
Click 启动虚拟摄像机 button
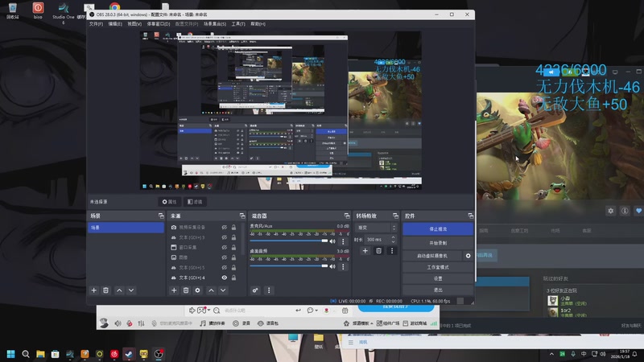pyautogui.click(x=432, y=256)
